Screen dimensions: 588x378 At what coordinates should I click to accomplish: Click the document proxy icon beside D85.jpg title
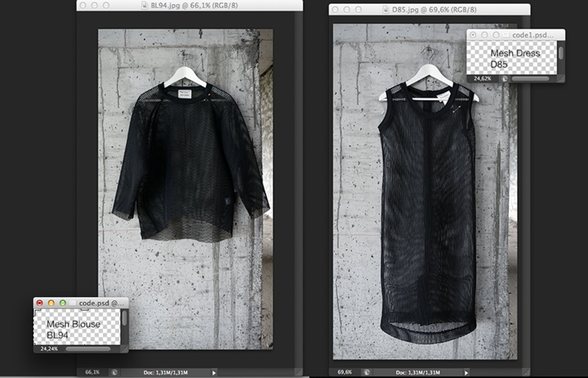[x=385, y=10]
